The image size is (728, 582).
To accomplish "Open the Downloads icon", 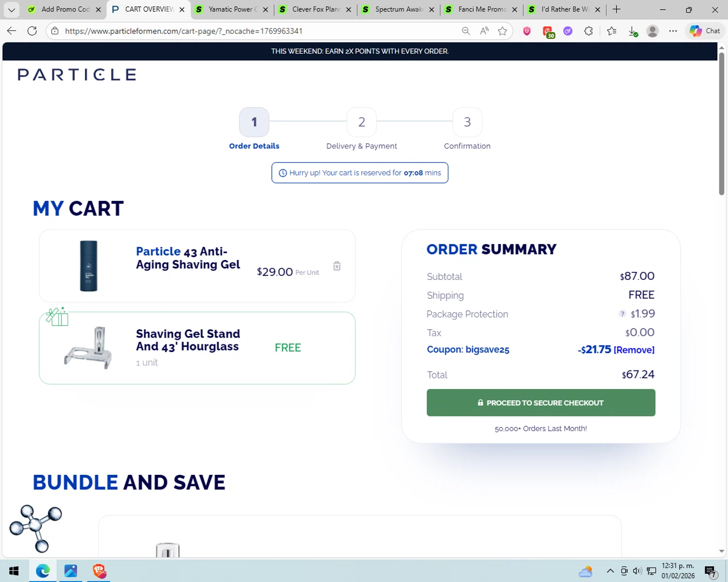I will pyautogui.click(x=633, y=32).
